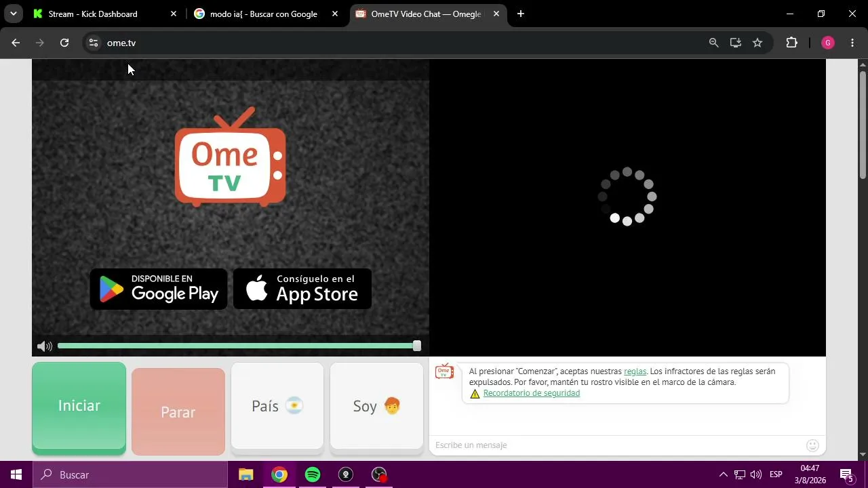The height and width of the screenshot is (488, 868).
Task: Open the Windows Start menu
Action: coord(16,474)
